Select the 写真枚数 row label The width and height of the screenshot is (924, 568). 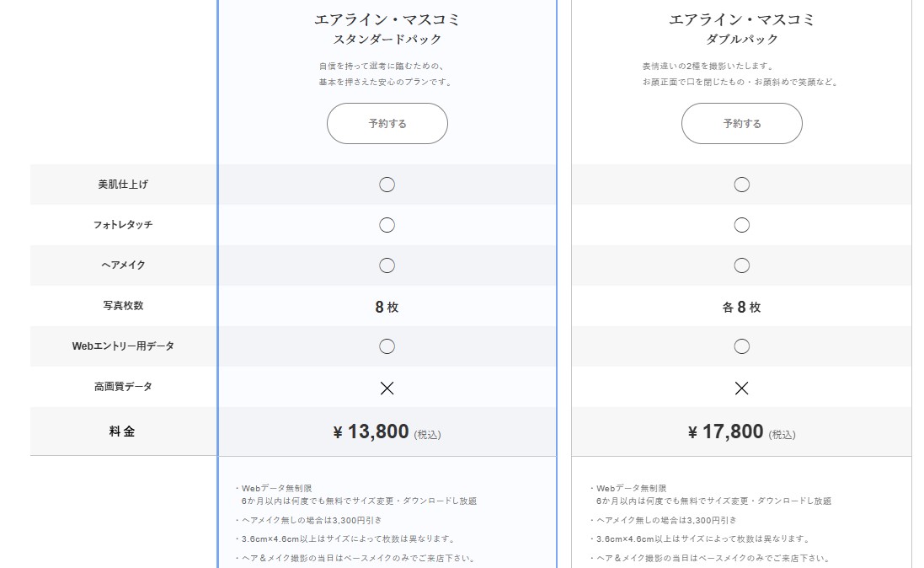pos(121,305)
